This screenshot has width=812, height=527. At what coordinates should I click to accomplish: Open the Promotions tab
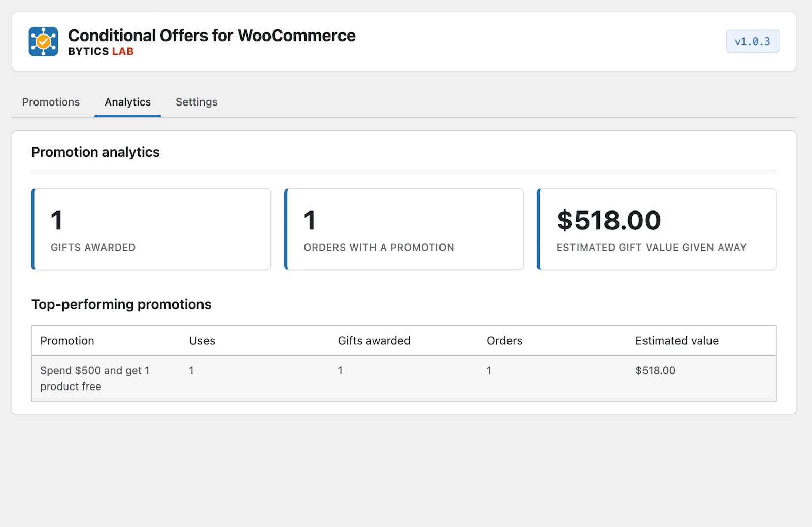click(51, 102)
